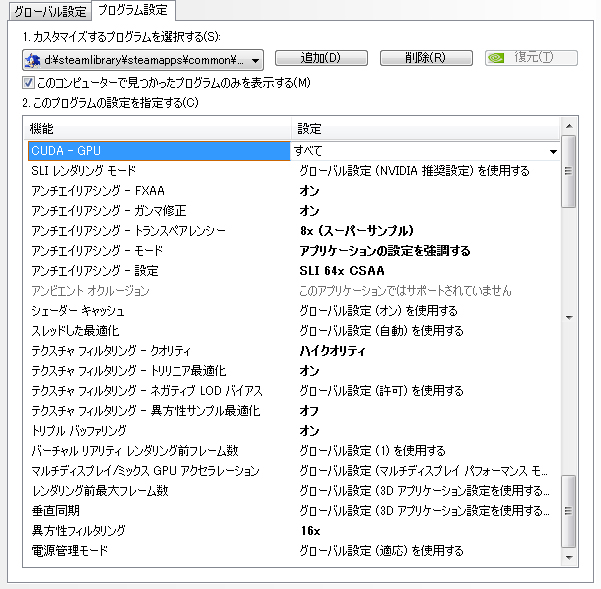Viewport: 601px width, 589px height.
Task: Click the 垂直同期 global setting value
Action: click(424, 511)
